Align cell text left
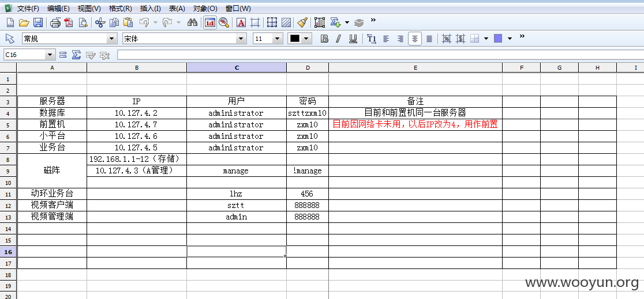 (x=386, y=39)
